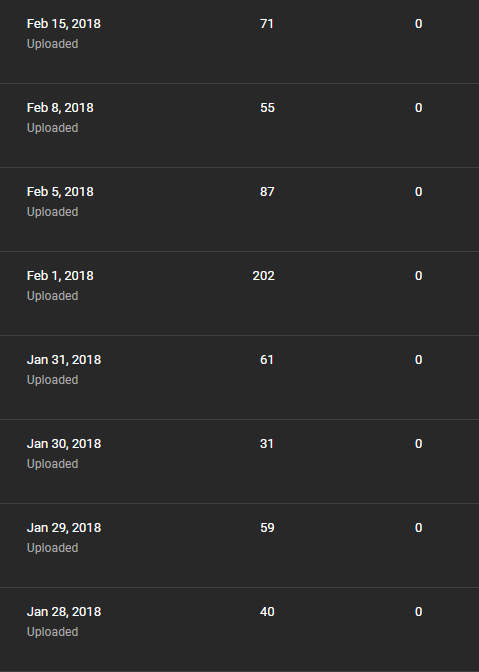Click the 71 views count
Image resolution: width=479 pixels, height=672 pixels.
[x=267, y=24]
